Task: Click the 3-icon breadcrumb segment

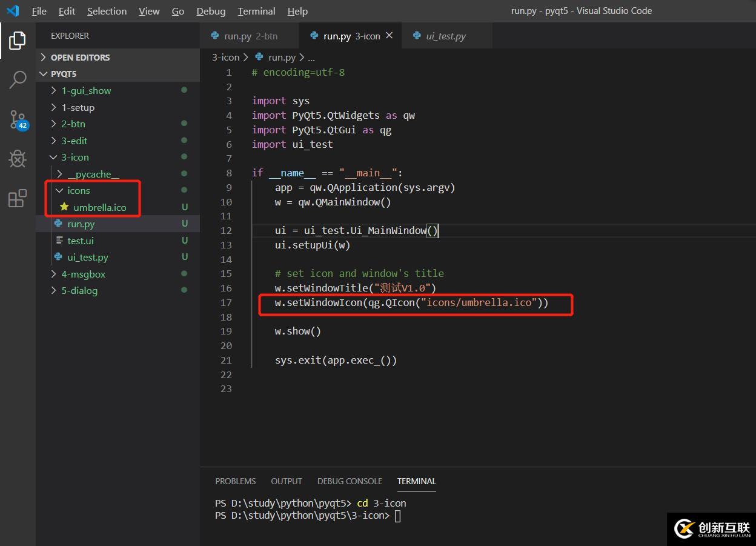Action: pos(226,57)
